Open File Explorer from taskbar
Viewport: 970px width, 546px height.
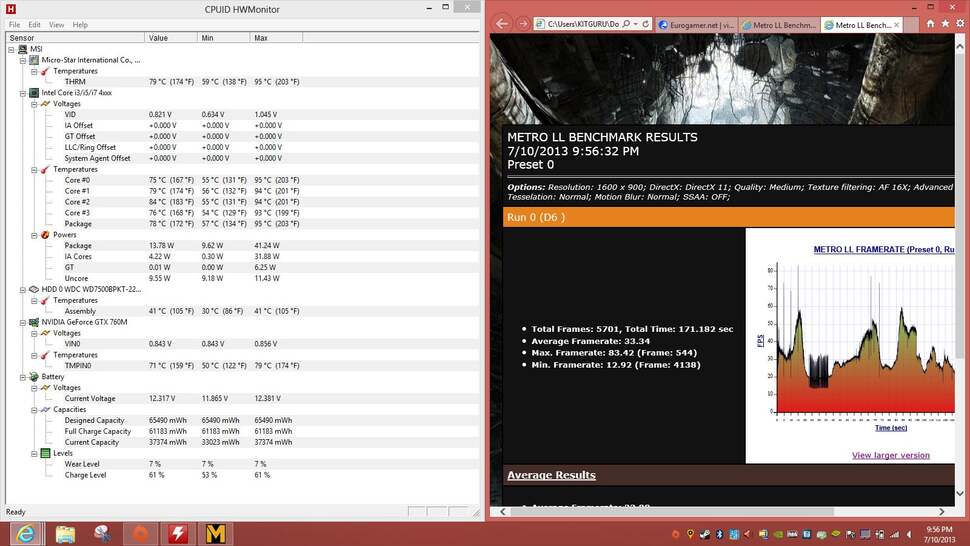point(65,532)
